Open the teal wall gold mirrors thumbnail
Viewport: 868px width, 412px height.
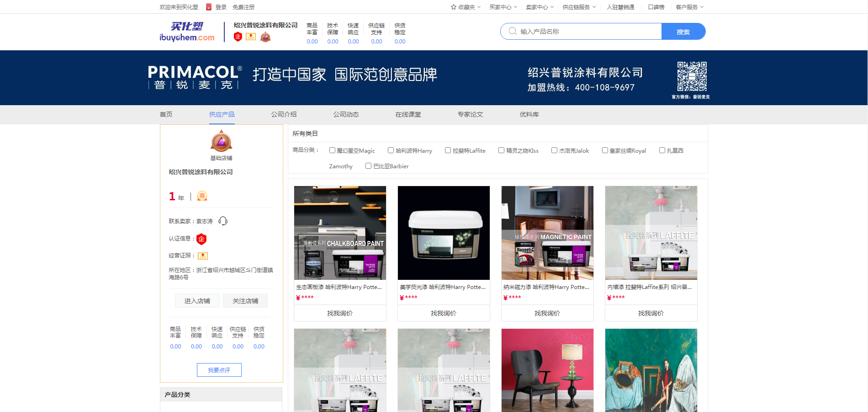tap(651, 370)
